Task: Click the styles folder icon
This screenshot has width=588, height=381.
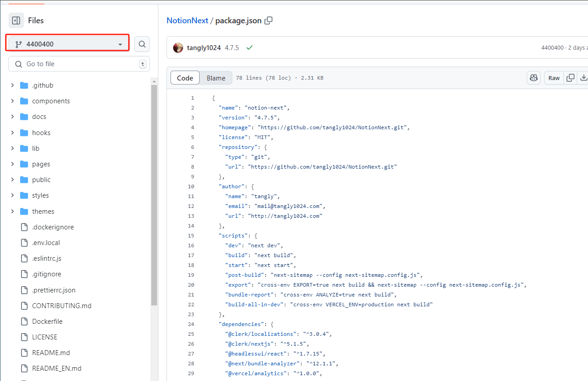Action: point(24,195)
